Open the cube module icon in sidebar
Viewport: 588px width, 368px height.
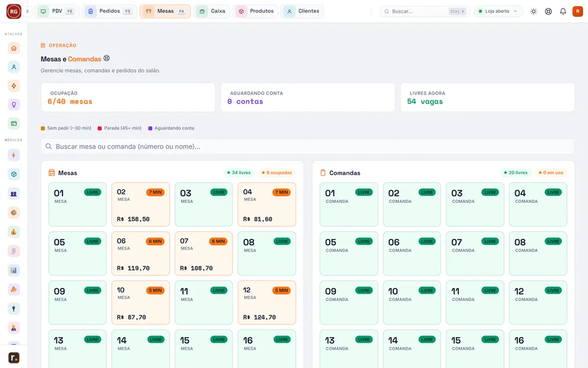pyautogui.click(x=14, y=174)
